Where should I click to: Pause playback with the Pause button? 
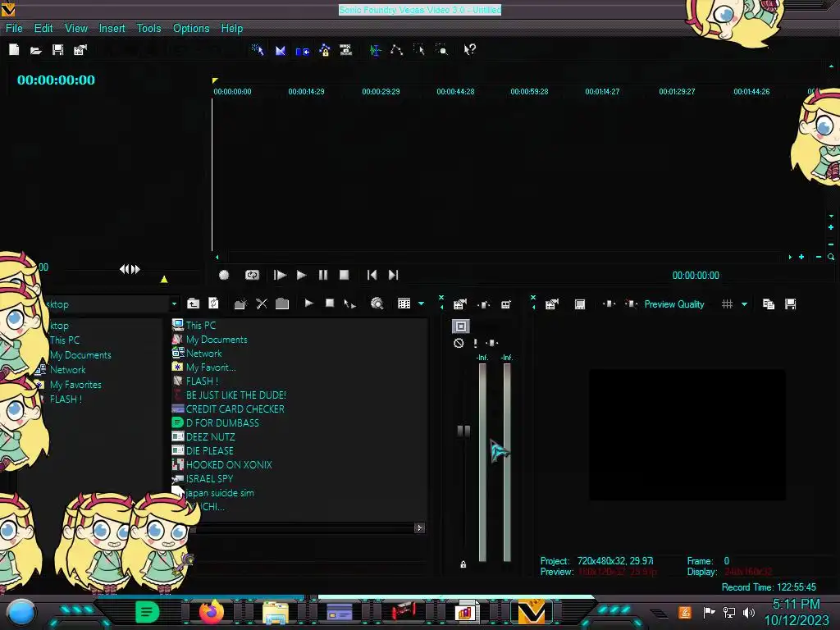[323, 275]
